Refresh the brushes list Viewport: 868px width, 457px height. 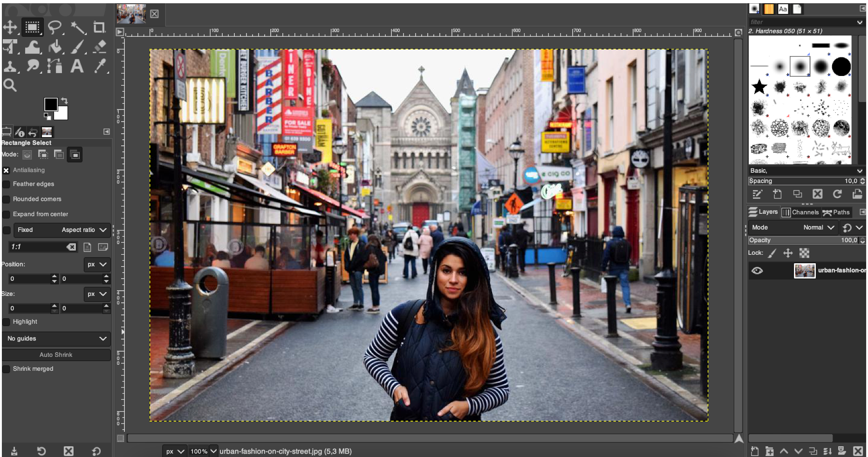pos(838,194)
